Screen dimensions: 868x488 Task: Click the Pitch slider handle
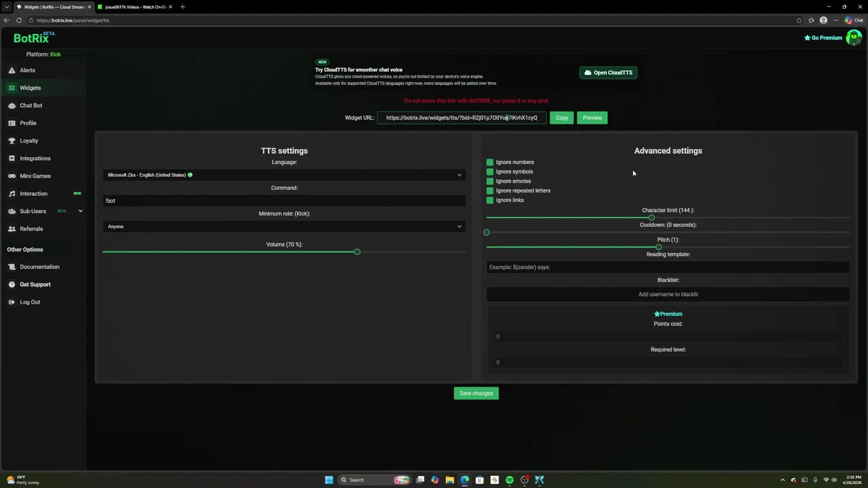(x=658, y=247)
